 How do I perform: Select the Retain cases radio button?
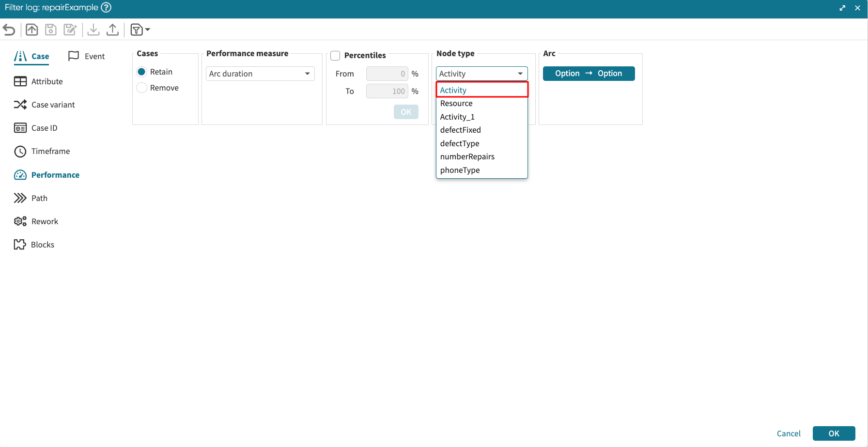[x=142, y=72]
